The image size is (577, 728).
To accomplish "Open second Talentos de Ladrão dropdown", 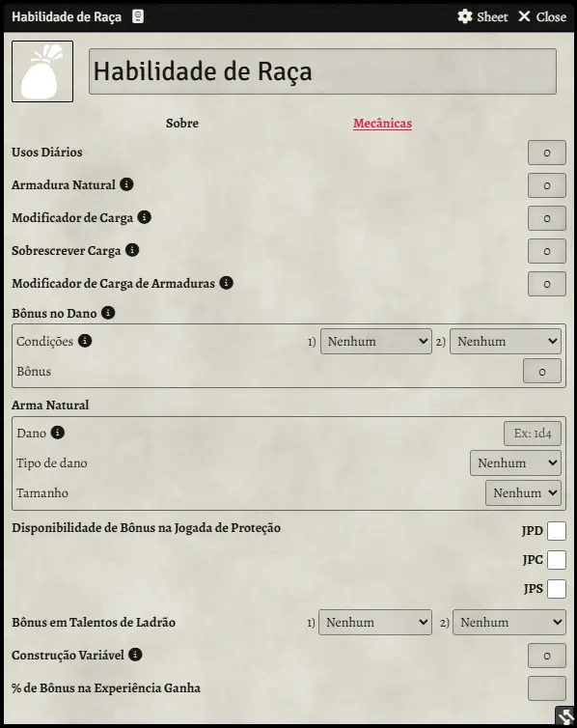I will click(509, 622).
